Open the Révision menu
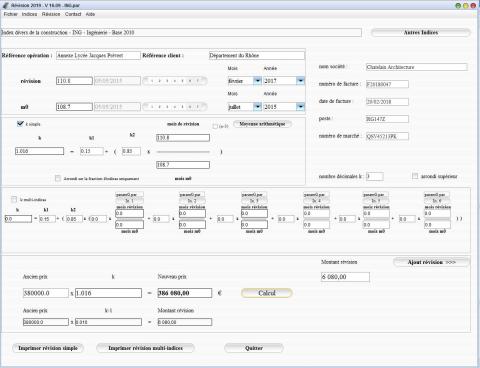Screen dimensions: 480x368 pos(51,14)
